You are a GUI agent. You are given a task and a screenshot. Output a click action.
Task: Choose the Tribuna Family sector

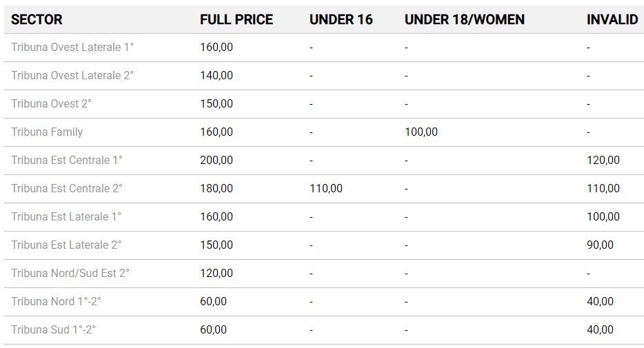pos(47,132)
